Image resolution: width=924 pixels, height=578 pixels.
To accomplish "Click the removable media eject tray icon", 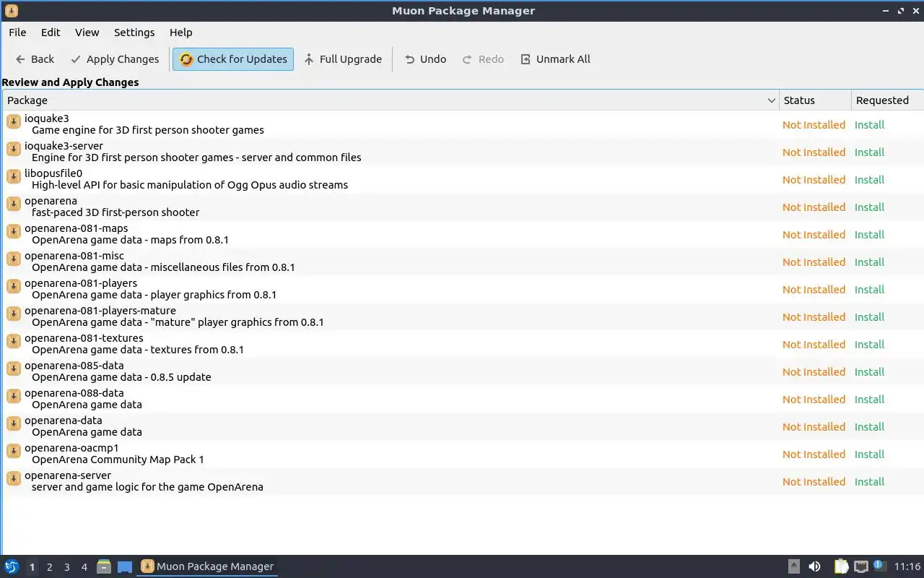I will (x=794, y=566).
